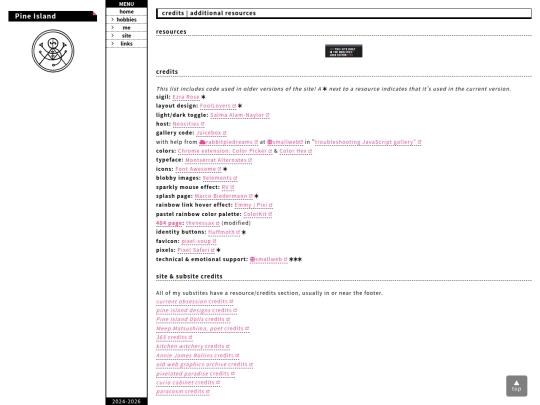The width and height of the screenshot is (540, 405).
Task: Open current obsession credits link
Action: [195, 302]
